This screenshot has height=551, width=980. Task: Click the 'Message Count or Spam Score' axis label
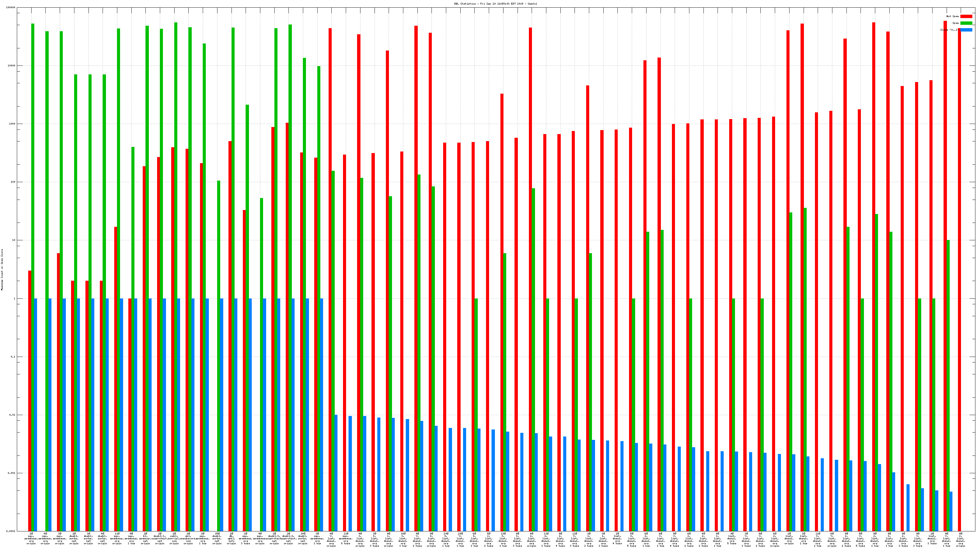coord(2,270)
